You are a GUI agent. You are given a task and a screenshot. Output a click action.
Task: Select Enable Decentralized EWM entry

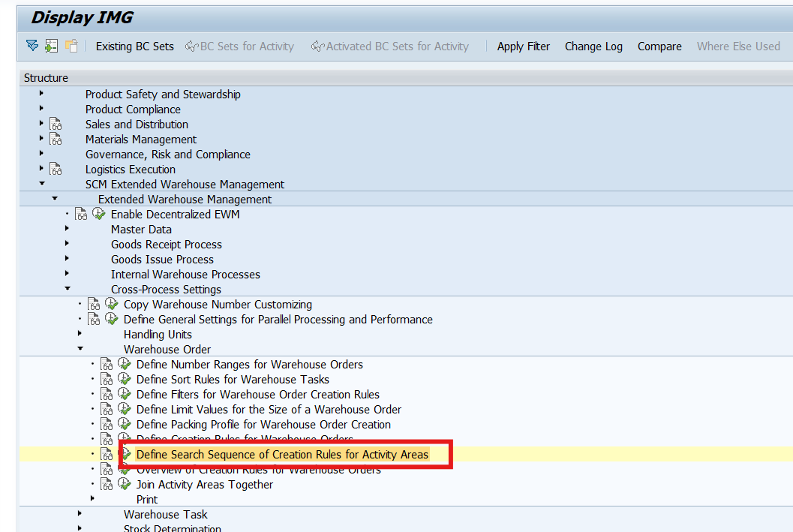(175, 215)
